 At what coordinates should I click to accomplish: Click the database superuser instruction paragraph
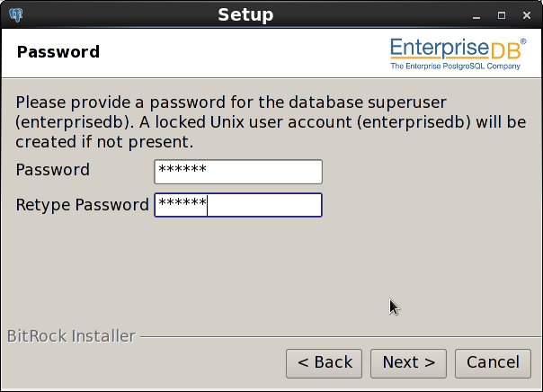pyautogui.click(x=271, y=122)
